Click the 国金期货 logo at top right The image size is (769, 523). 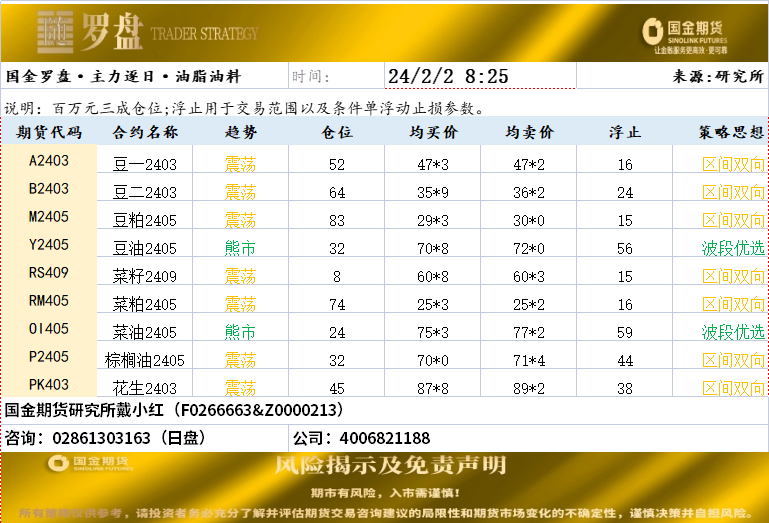pyautogui.click(x=685, y=35)
